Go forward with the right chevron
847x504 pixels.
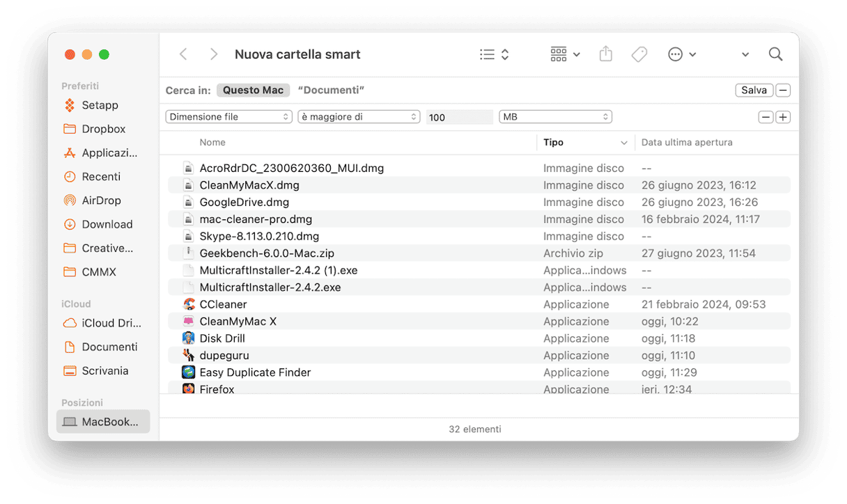(x=214, y=54)
